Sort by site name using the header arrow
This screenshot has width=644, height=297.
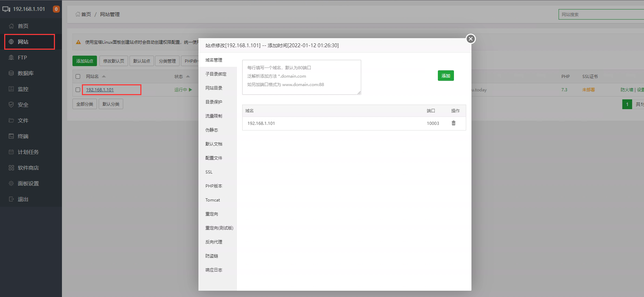104,76
